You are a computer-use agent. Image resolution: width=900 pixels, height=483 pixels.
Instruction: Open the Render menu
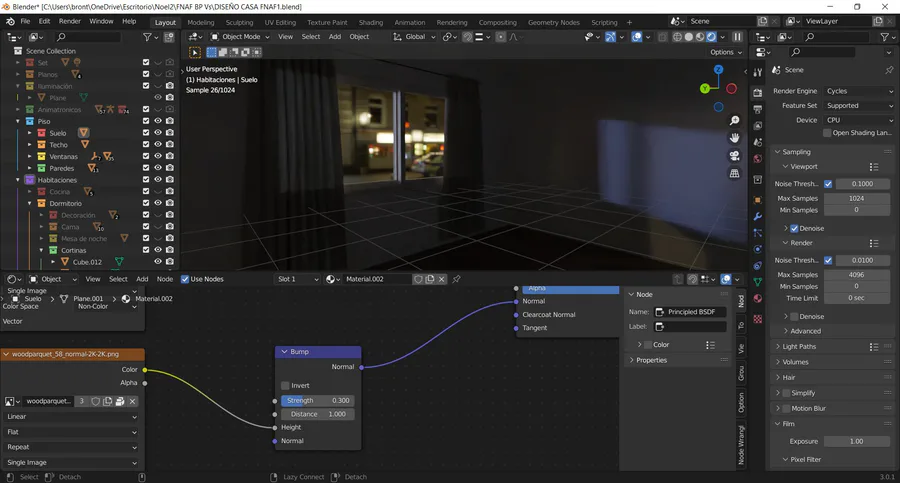click(69, 21)
